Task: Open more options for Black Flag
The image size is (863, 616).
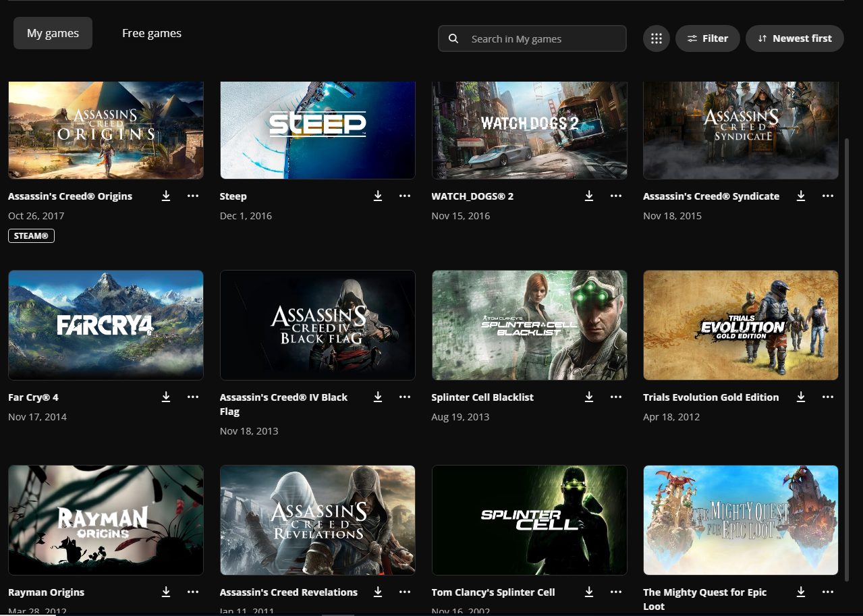Action: (405, 397)
